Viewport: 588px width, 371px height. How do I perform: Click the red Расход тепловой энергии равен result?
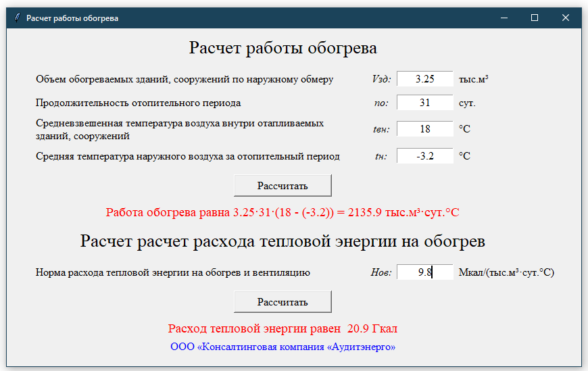(x=283, y=329)
